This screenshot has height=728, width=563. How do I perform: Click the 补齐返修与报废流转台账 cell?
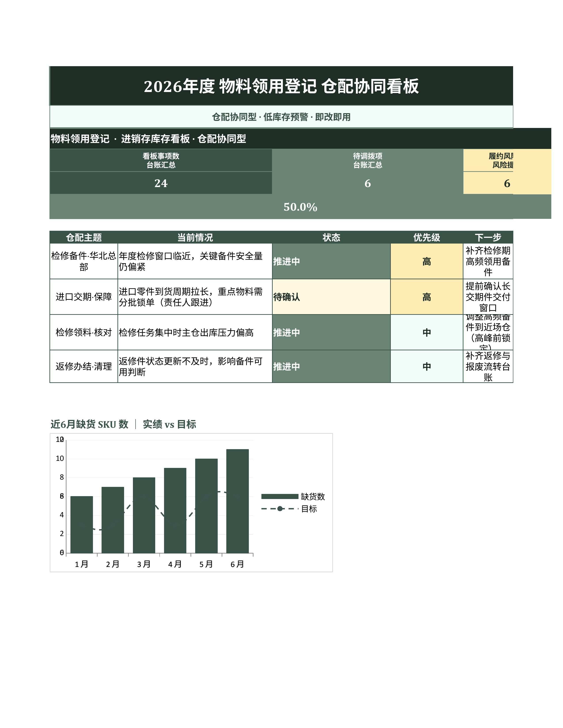488,366
